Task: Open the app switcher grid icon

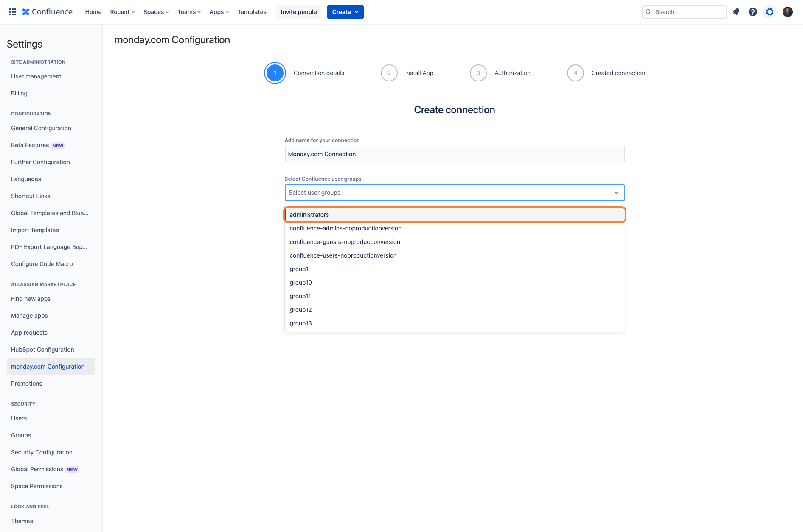Action: 13,12
